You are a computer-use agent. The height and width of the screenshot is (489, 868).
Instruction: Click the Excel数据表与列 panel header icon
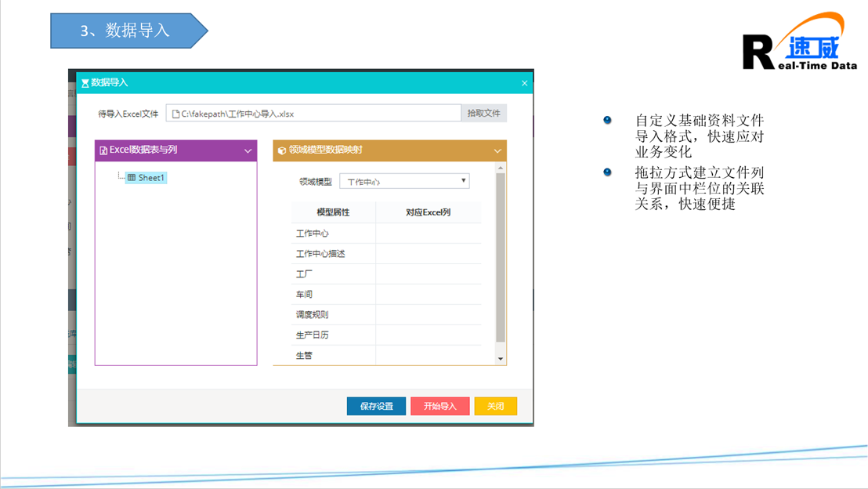(x=103, y=150)
